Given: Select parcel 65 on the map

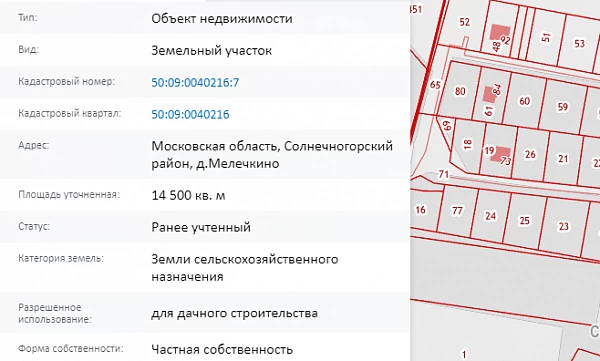Looking at the screenshot, I should [x=435, y=85].
